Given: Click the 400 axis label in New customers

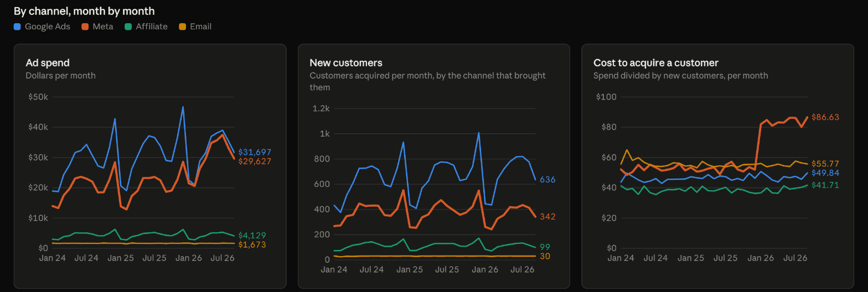Looking at the screenshot, I should click(x=323, y=209).
